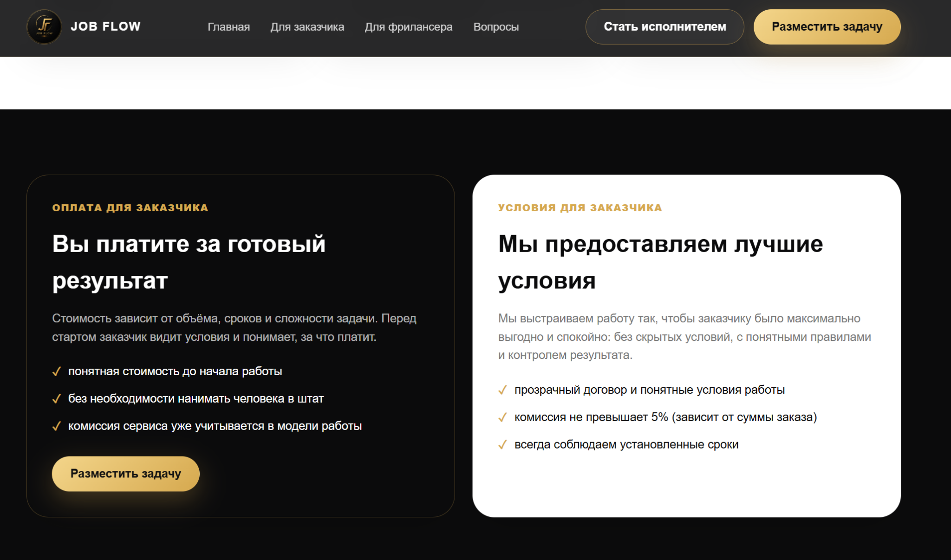Screen dimensions: 951x560
Task: Click checkmark next to без необходимости нанимать человека
Action: [x=57, y=399]
